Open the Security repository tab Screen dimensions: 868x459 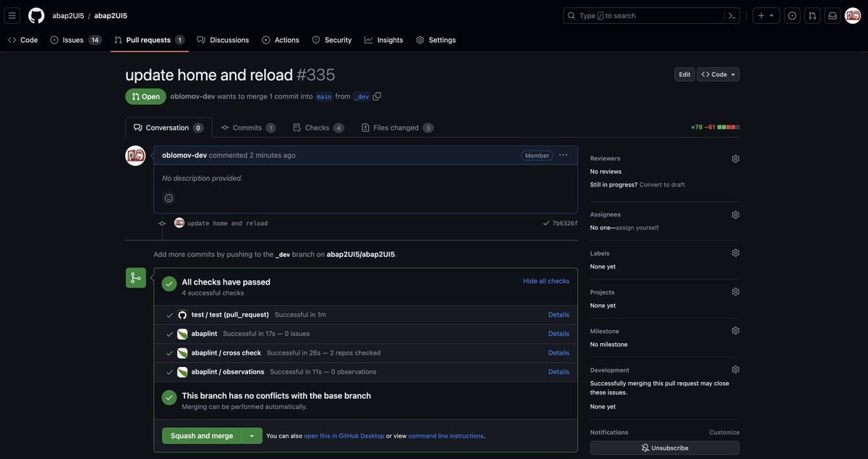332,40
